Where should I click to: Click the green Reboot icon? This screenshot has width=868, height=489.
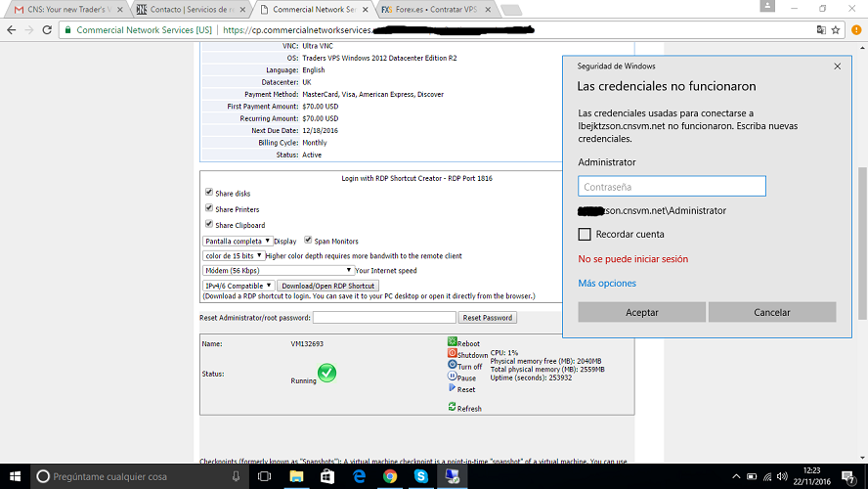point(453,342)
